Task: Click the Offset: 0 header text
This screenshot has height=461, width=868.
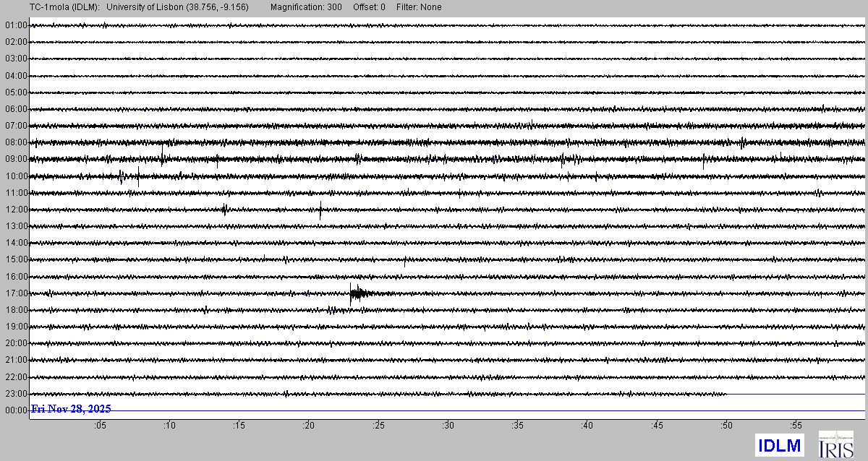Action: click(x=369, y=7)
